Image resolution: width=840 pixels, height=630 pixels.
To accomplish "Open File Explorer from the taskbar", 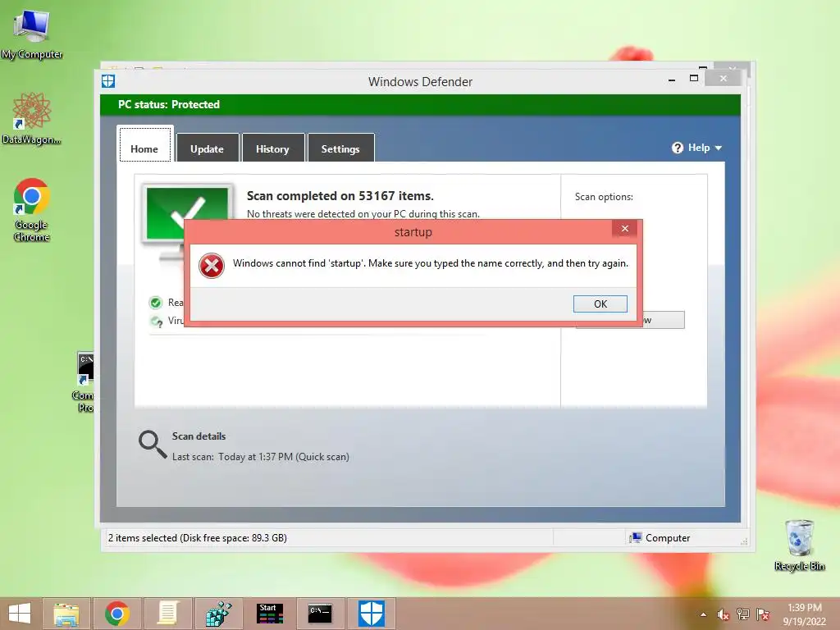I will [x=66, y=614].
